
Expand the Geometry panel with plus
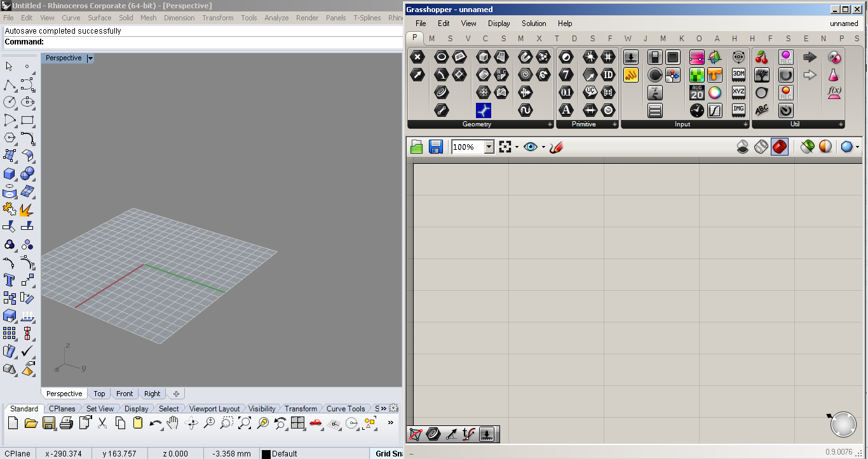(x=550, y=124)
